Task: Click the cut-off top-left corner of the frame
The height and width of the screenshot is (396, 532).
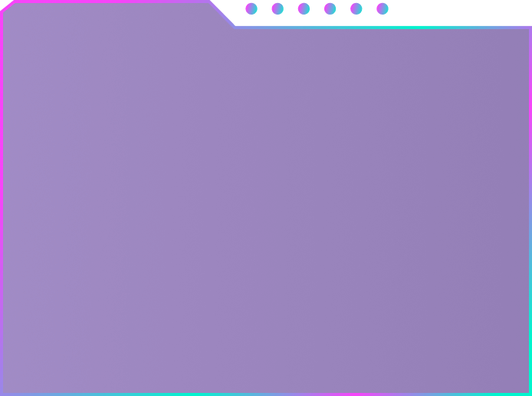Action: [7, 6]
